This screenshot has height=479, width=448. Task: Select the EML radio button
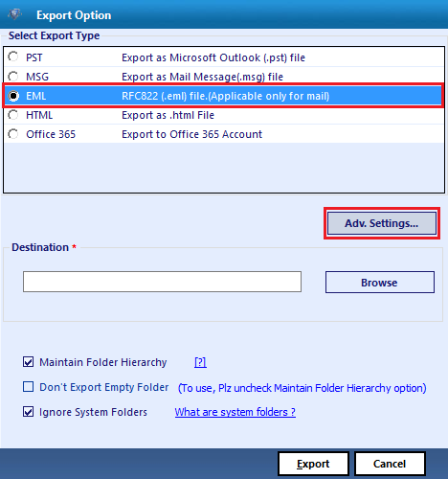13,96
